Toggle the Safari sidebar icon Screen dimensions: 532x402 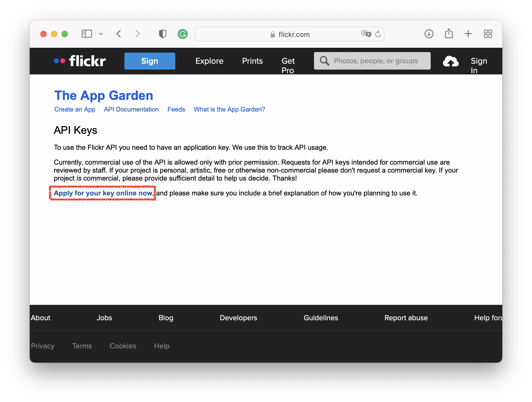tap(86, 34)
